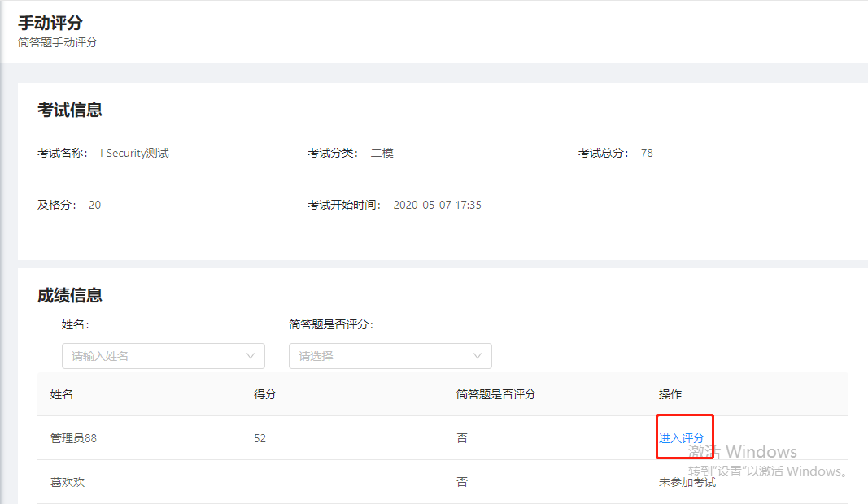Select passing score value 20
This screenshot has width=868, height=504.
(x=94, y=205)
